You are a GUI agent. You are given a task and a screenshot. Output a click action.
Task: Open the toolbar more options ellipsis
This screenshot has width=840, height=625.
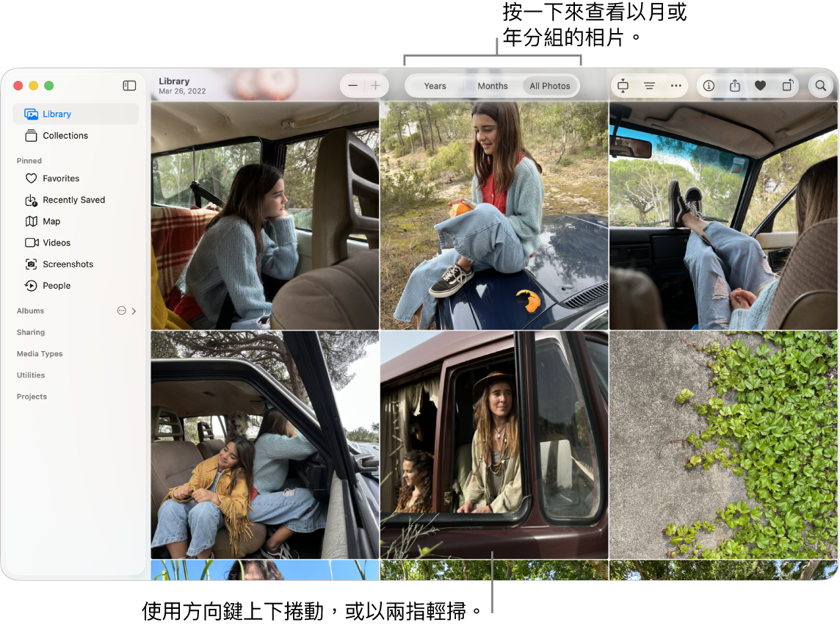coord(676,86)
